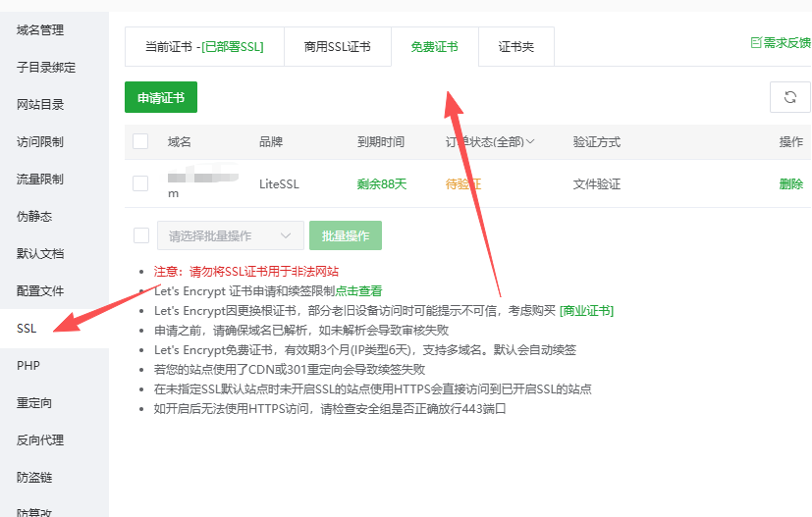Click the 待验证 order status
Viewport: 812px width, 517px height.
click(x=463, y=184)
